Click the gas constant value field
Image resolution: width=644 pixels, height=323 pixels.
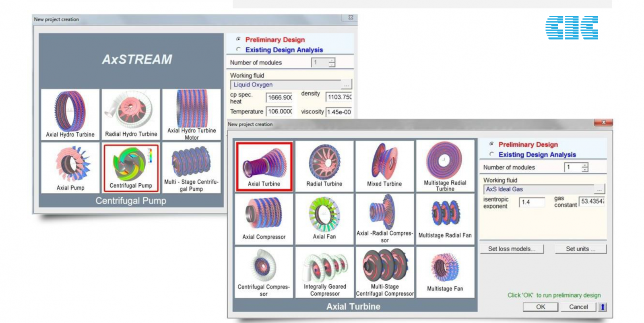pos(592,201)
